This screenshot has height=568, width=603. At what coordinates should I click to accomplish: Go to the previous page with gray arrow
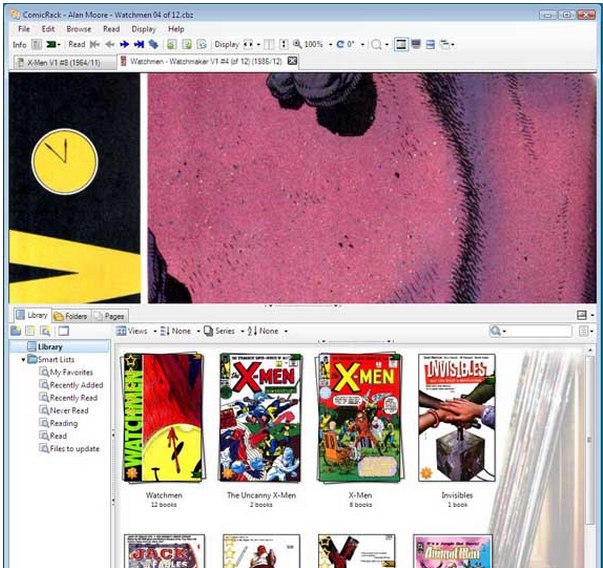(110, 45)
